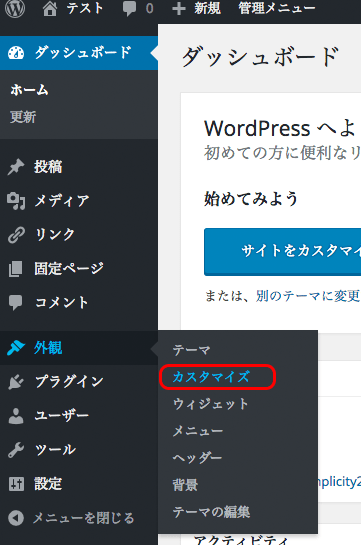The image size is (361, 545).
Task: Click the home icon in admin bar
Action: click(50, 8)
